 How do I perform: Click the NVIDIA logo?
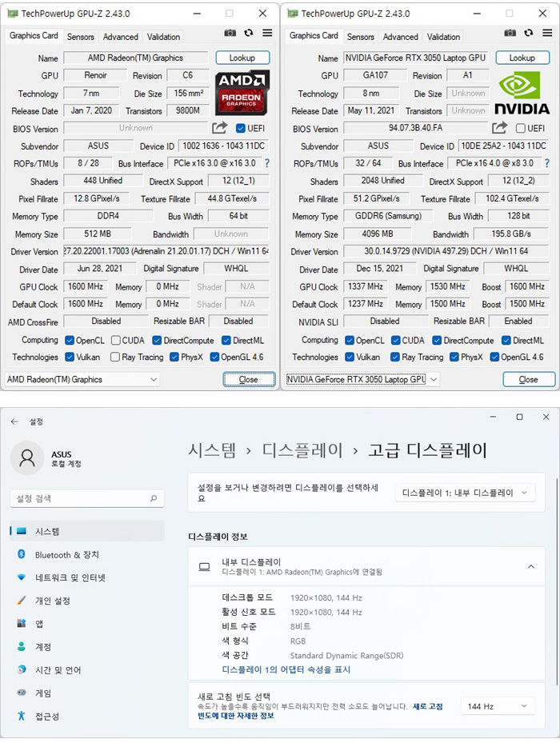(x=522, y=93)
